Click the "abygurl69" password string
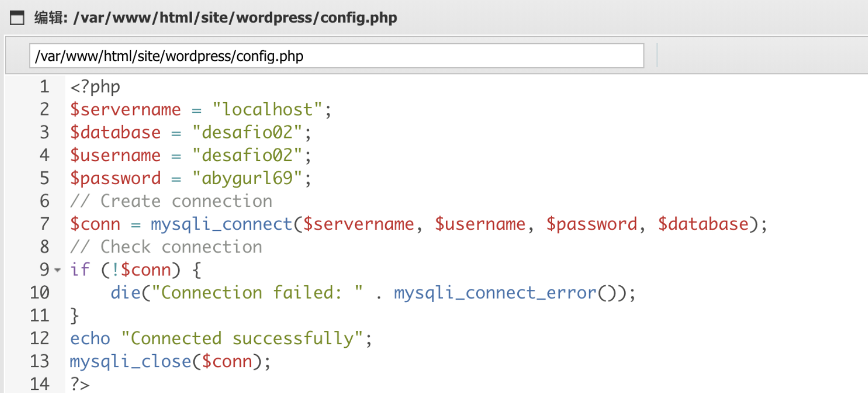868x393 pixels. point(247,178)
